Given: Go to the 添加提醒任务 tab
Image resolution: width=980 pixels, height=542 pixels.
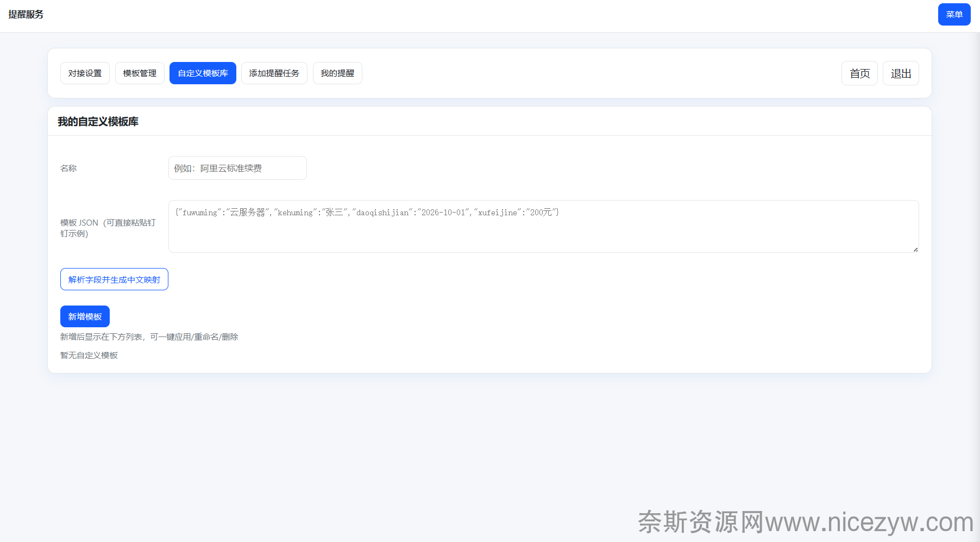Looking at the screenshot, I should click(274, 73).
